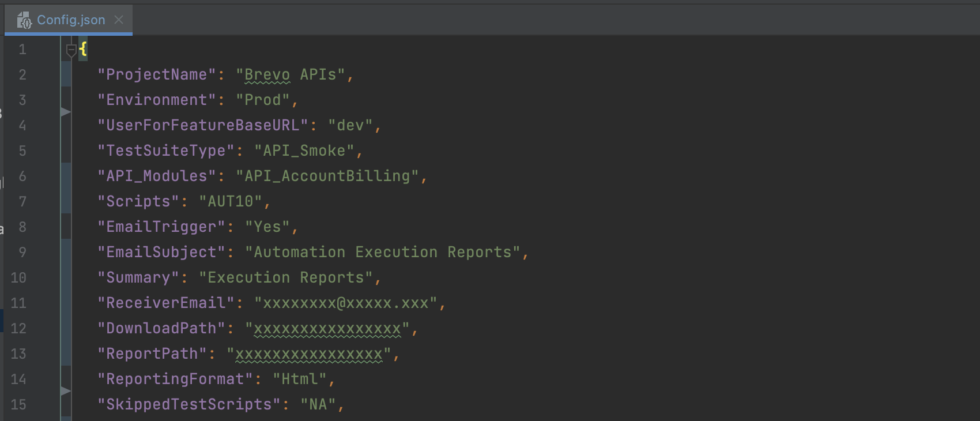
Task: Click the "API_Smoke" test suite value
Action: click(304, 151)
